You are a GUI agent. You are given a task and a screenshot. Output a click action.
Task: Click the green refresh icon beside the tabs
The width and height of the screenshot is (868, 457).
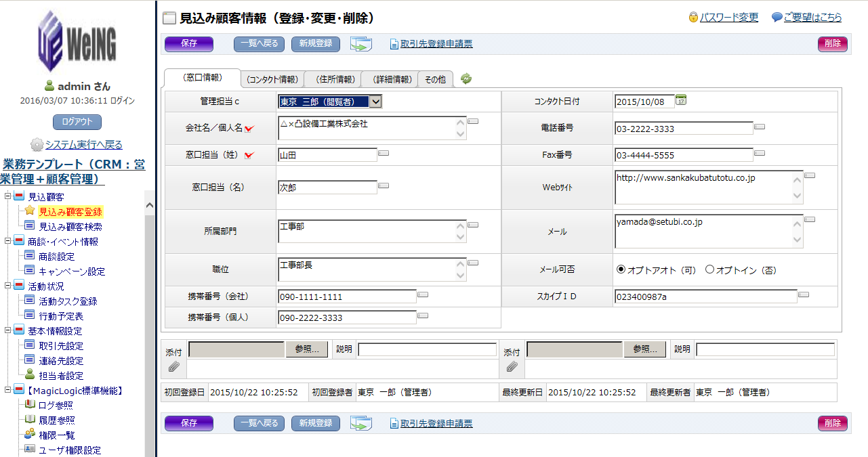pyautogui.click(x=466, y=79)
